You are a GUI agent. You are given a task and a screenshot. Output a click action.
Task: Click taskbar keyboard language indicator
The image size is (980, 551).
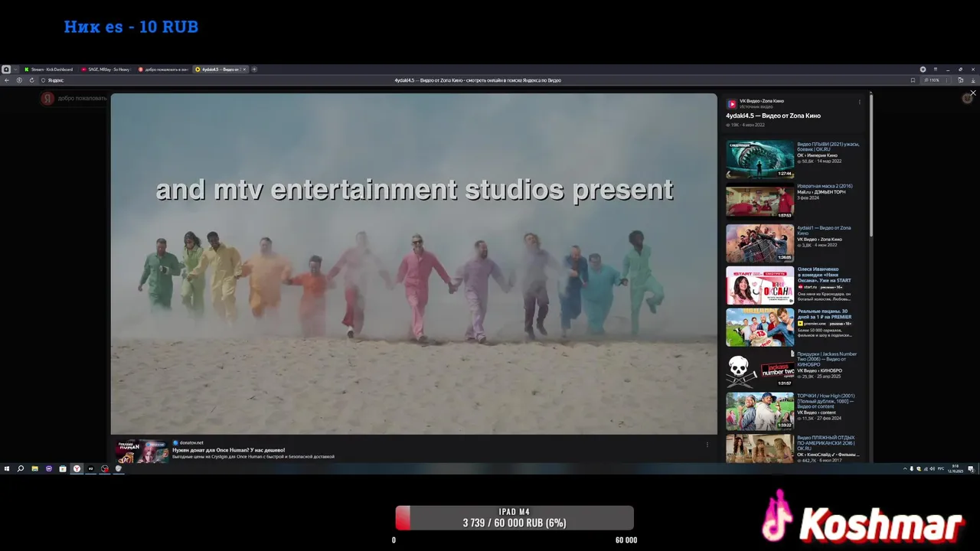pos(941,468)
